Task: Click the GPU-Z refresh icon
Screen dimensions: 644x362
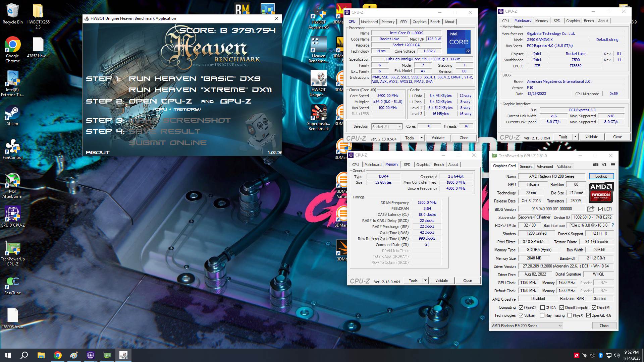Action: click(604, 165)
